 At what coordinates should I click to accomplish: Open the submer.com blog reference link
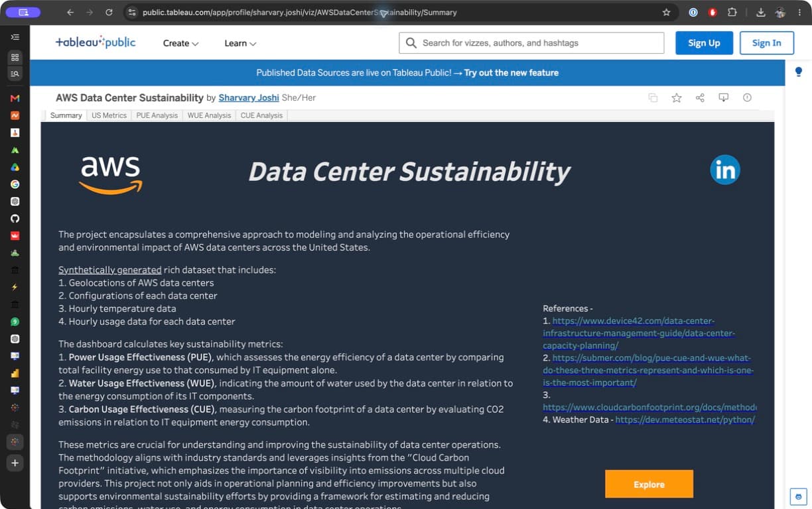(x=648, y=370)
